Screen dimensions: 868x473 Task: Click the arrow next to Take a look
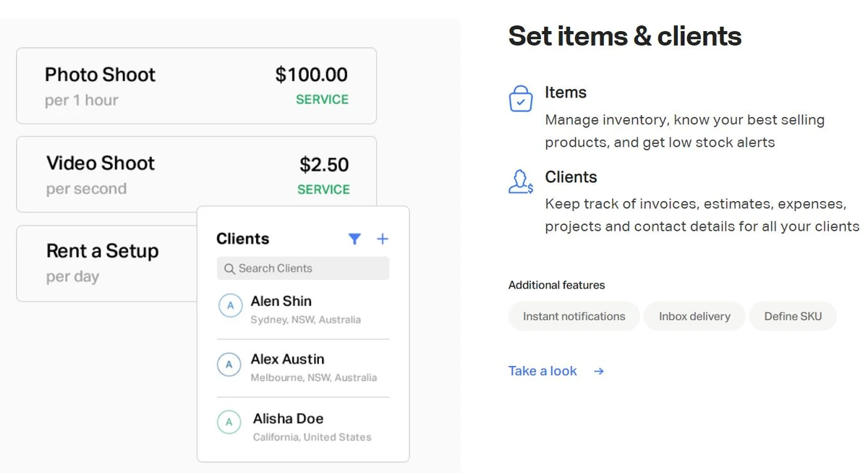point(599,371)
